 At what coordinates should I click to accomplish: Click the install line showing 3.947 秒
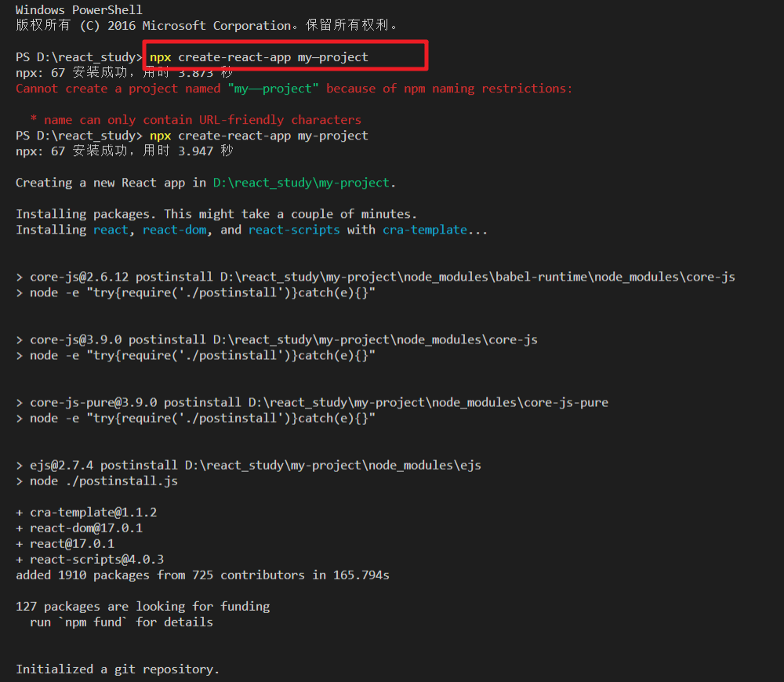[125, 151]
